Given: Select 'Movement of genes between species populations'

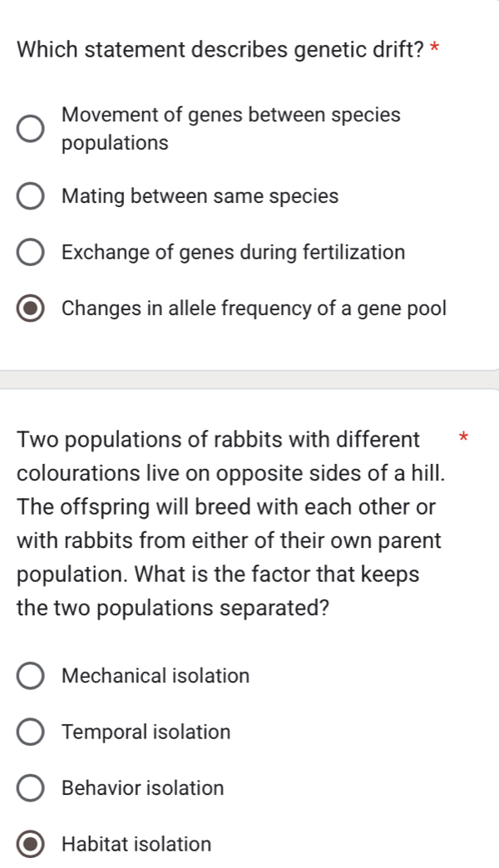Looking at the screenshot, I should click(31, 128).
